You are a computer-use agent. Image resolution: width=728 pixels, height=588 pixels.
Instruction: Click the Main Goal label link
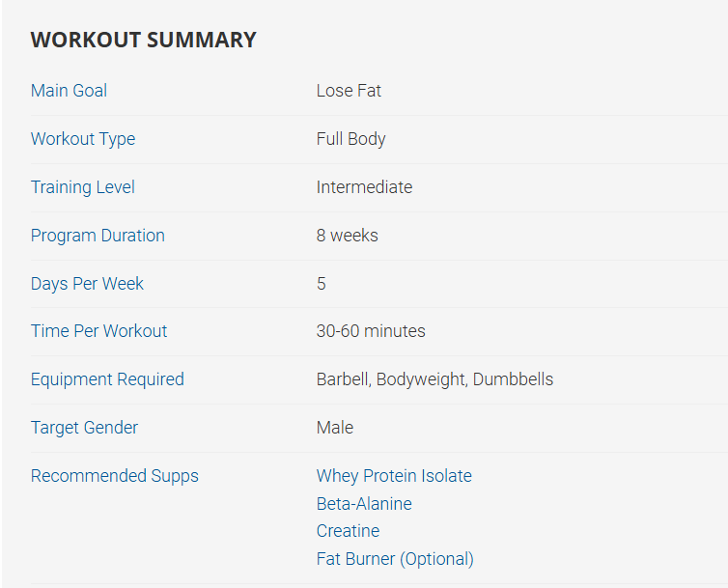point(69,91)
